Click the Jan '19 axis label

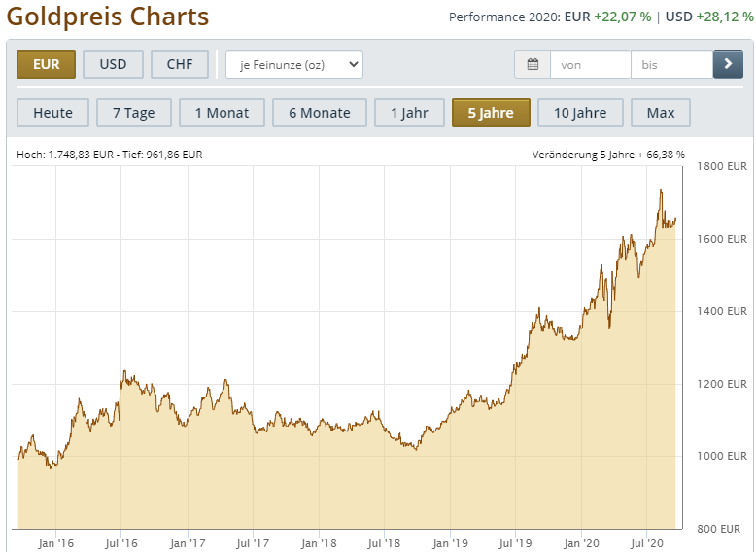pos(450,543)
